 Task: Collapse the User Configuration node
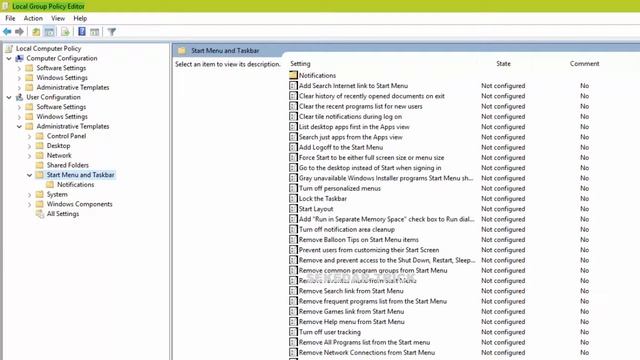coord(9,97)
